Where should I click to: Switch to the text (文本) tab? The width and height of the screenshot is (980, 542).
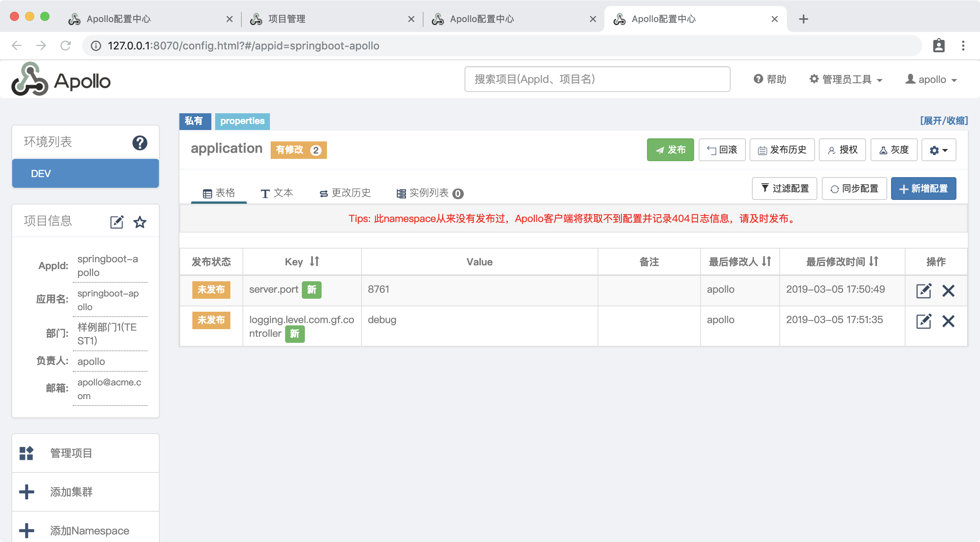point(277,193)
